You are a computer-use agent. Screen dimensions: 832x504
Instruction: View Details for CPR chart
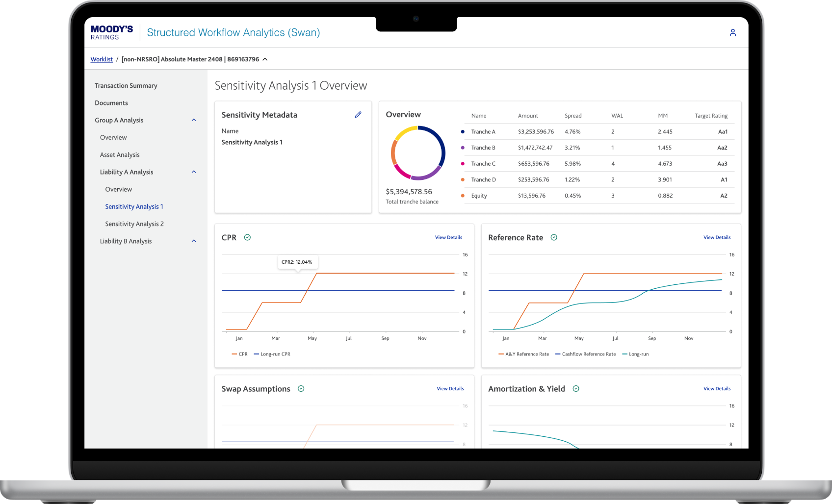(448, 237)
